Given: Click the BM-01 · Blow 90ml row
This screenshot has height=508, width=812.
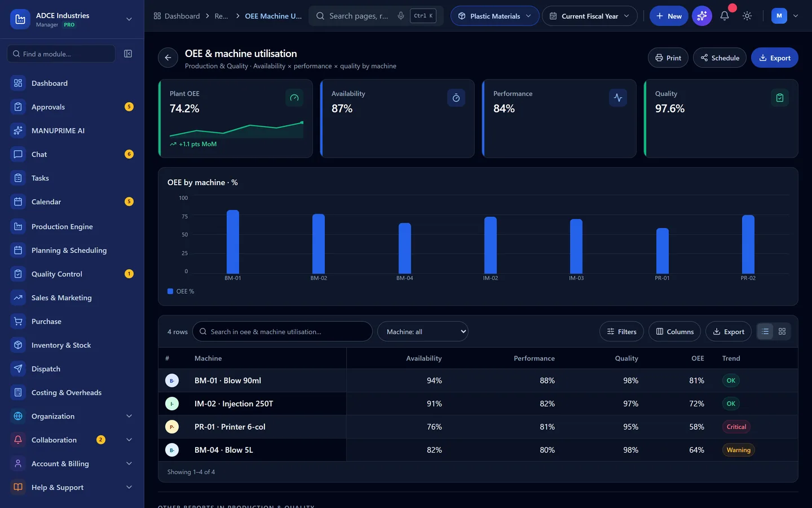Looking at the screenshot, I should pyautogui.click(x=478, y=380).
